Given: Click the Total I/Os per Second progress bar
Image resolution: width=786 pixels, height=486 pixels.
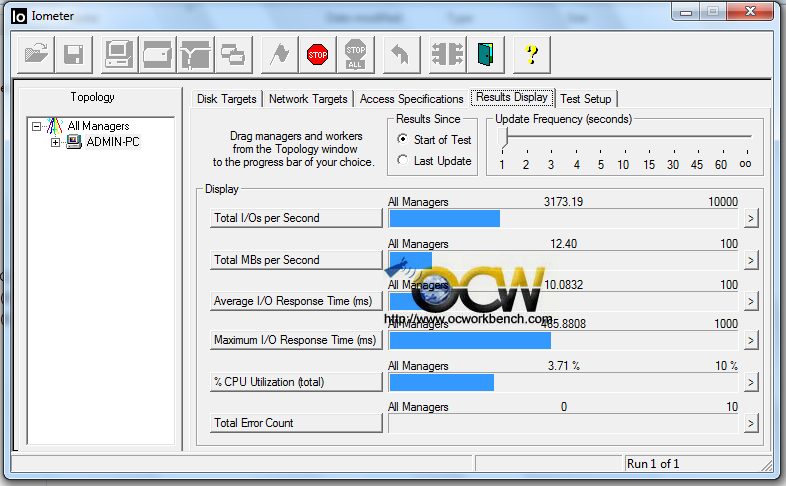Looking at the screenshot, I should coord(563,218).
